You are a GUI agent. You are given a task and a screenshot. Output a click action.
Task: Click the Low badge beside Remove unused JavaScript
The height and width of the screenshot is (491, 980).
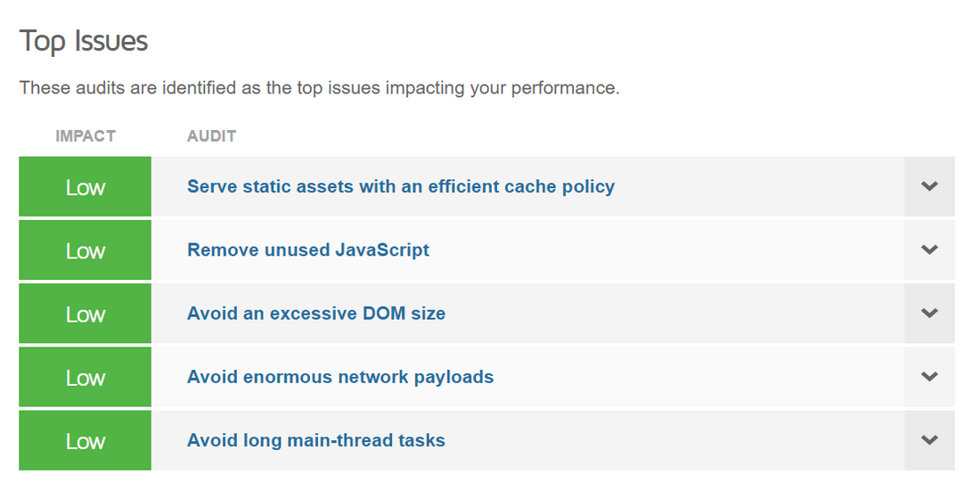[85, 250]
